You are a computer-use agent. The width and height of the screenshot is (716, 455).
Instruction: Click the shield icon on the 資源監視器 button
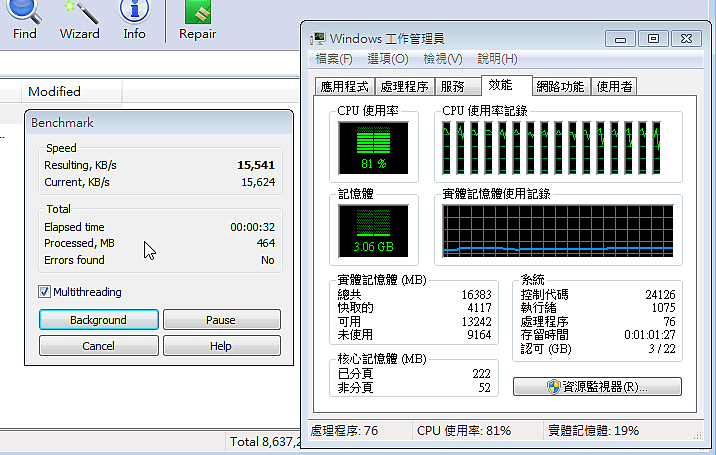pyautogui.click(x=553, y=387)
